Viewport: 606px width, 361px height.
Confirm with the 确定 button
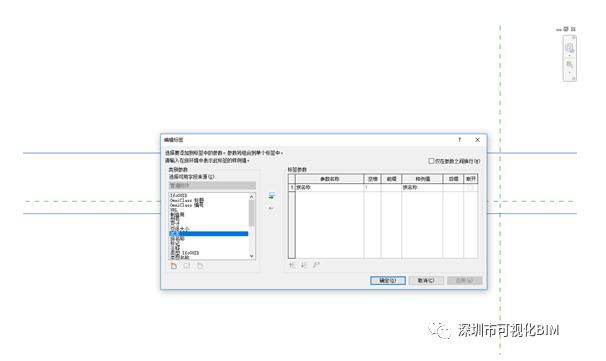click(388, 280)
